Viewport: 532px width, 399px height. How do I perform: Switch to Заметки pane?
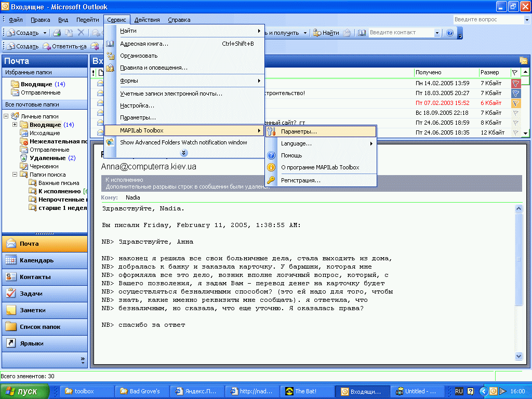[x=45, y=310]
